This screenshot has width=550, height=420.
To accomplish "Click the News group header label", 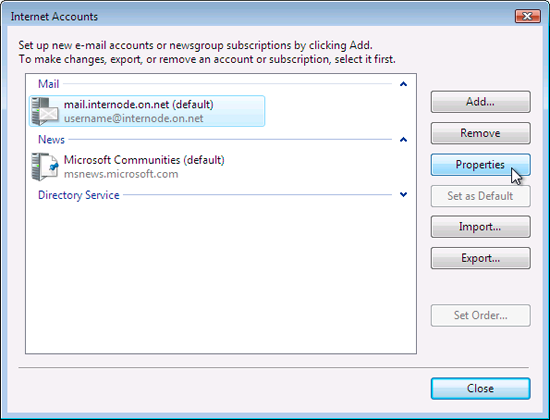I will click(x=51, y=140).
